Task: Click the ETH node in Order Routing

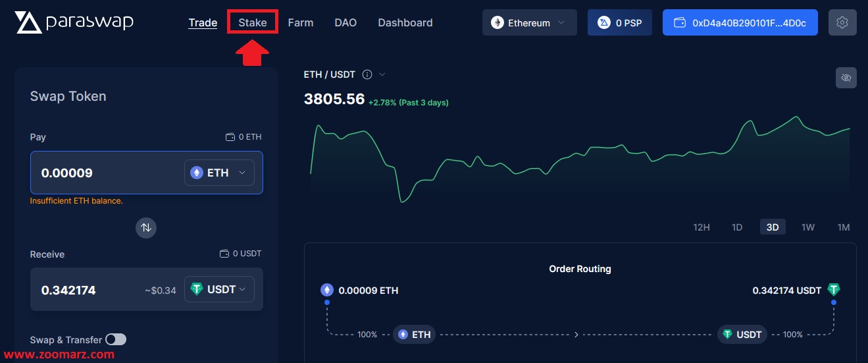Action: click(x=414, y=335)
